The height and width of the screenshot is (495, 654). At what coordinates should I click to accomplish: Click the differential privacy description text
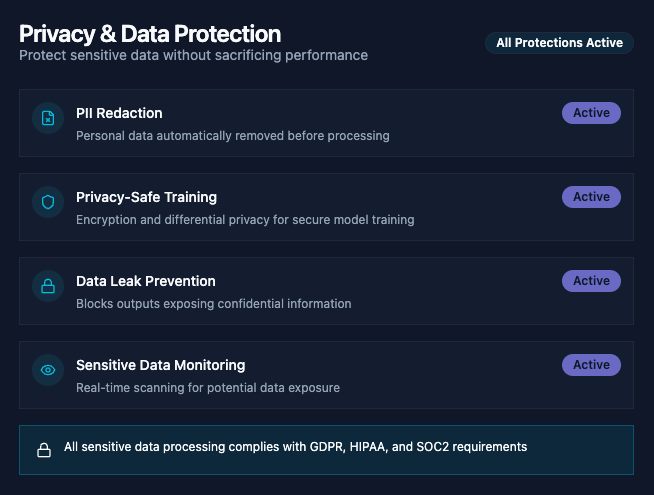pos(245,219)
